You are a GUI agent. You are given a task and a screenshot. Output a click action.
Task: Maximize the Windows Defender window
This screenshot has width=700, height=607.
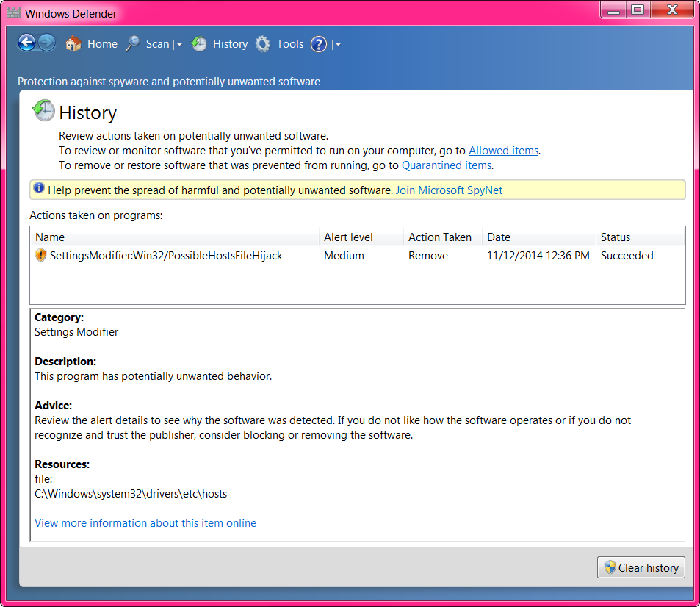(x=638, y=10)
